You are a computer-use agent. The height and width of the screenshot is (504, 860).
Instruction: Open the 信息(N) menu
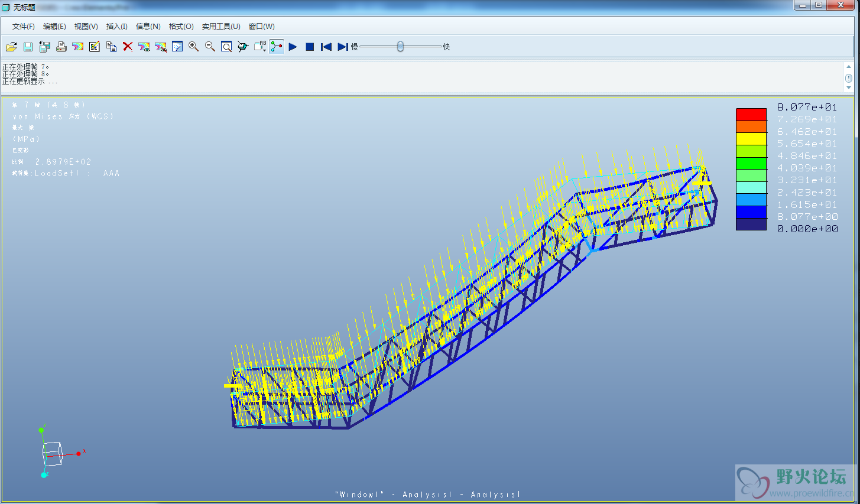[148, 27]
